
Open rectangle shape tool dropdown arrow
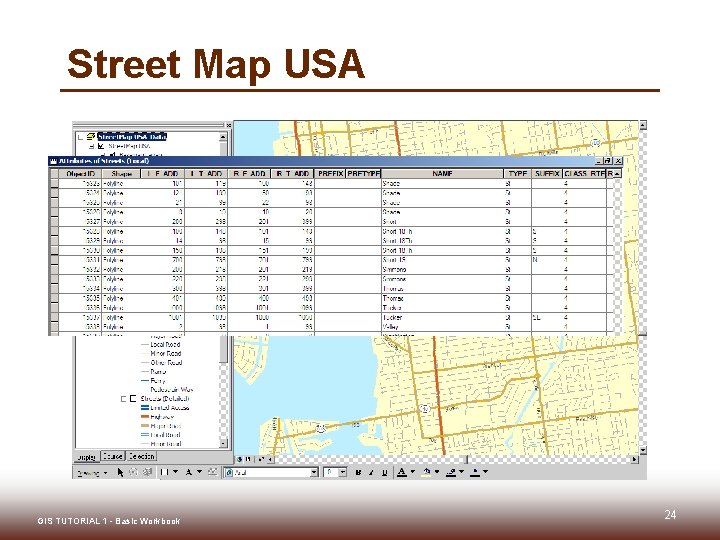click(175, 472)
